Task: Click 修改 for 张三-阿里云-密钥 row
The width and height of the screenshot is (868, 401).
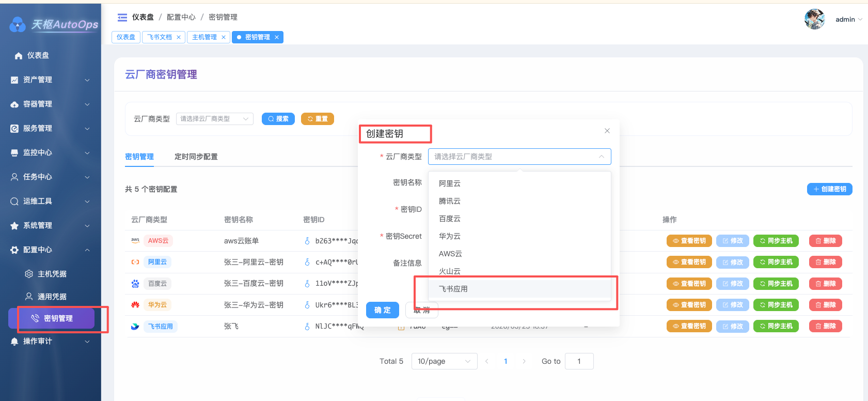Action: pyautogui.click(x=733, y=262)
